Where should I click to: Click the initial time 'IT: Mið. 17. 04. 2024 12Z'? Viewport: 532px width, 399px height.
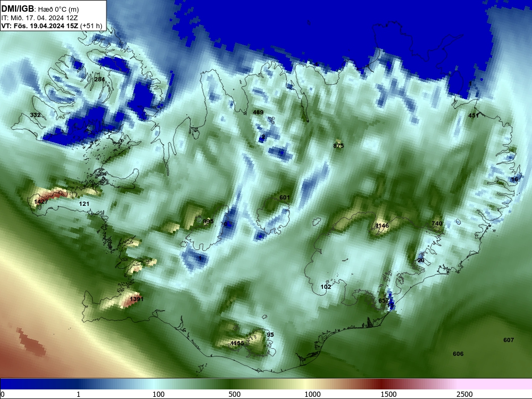click(x=40, y=18)
